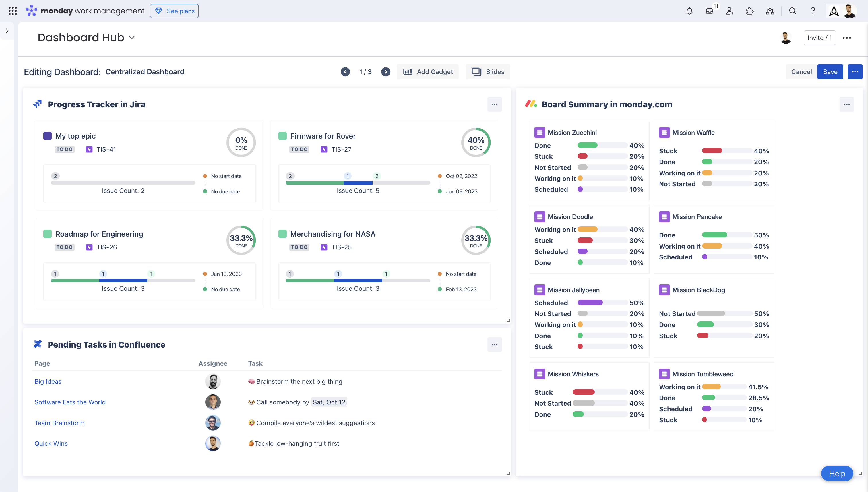Open the workspaces icon in header
The width and height of the screenshot is (868, 492).
pyautogui.click(x=770, y=11)
